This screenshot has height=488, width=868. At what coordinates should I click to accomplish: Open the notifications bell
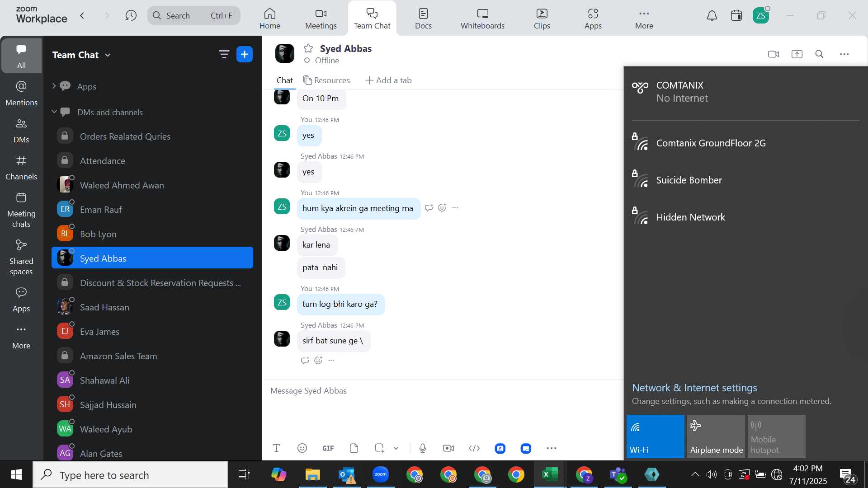coord(712,16)
